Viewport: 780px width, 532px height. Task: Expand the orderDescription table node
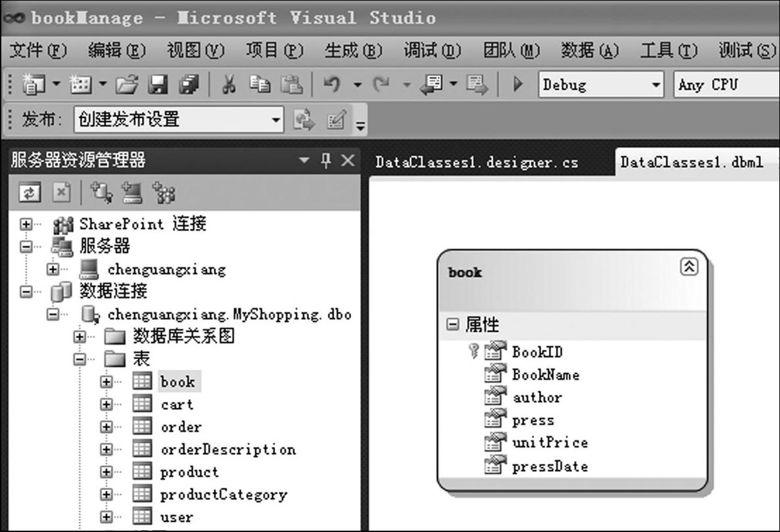[x=106, y=449]
